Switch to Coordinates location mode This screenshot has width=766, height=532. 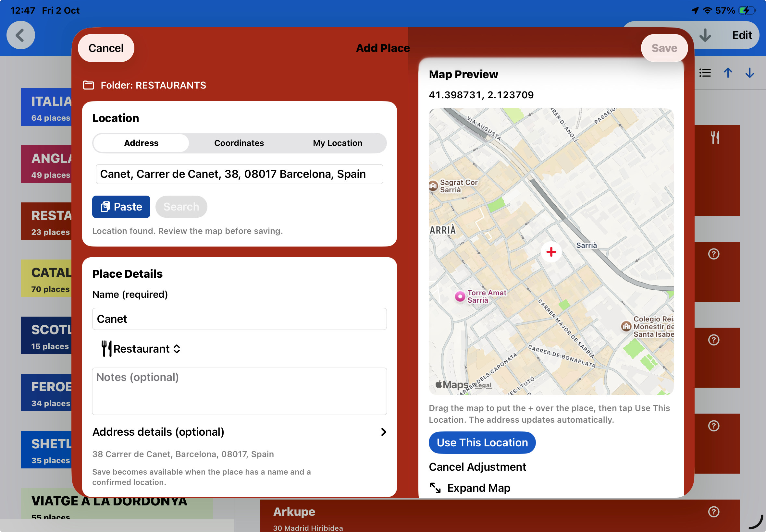click(x=239, y=143)
